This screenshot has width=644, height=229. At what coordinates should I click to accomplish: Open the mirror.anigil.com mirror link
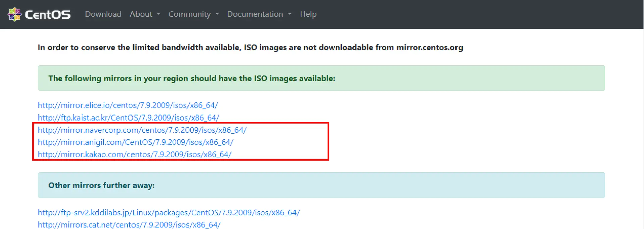click(136, 142)
